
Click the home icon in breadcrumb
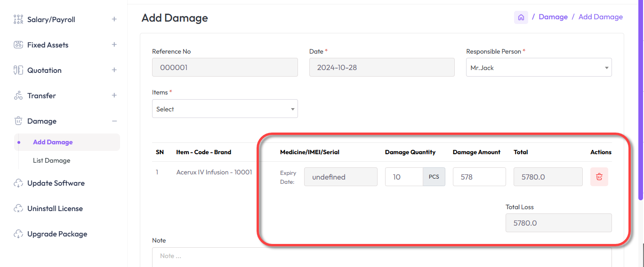[x=521, y=17]
